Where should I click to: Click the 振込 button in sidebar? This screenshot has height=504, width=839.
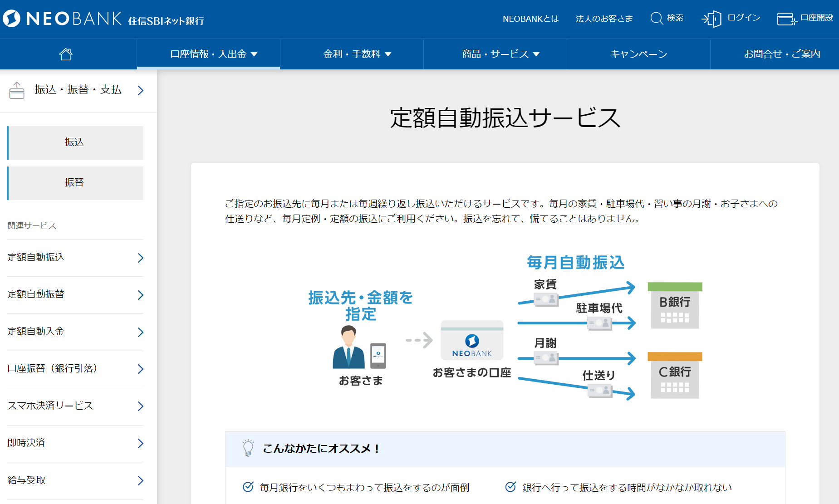[x=75, y=142]
